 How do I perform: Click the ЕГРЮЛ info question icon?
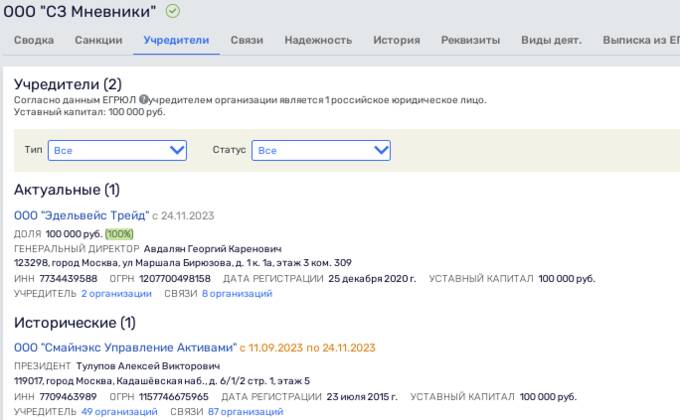(144, 99)
